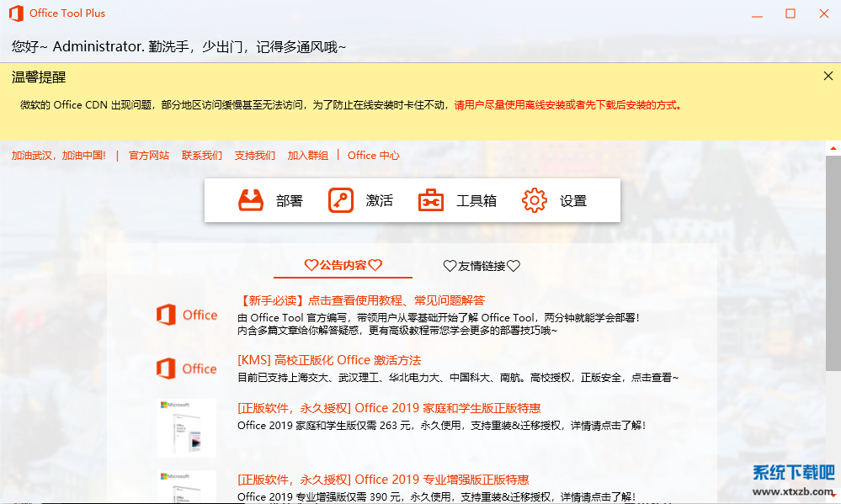Open the 工具箱 toolbox icon
The width and height of the screenshot is (841, 504).
tap(431, 200)
